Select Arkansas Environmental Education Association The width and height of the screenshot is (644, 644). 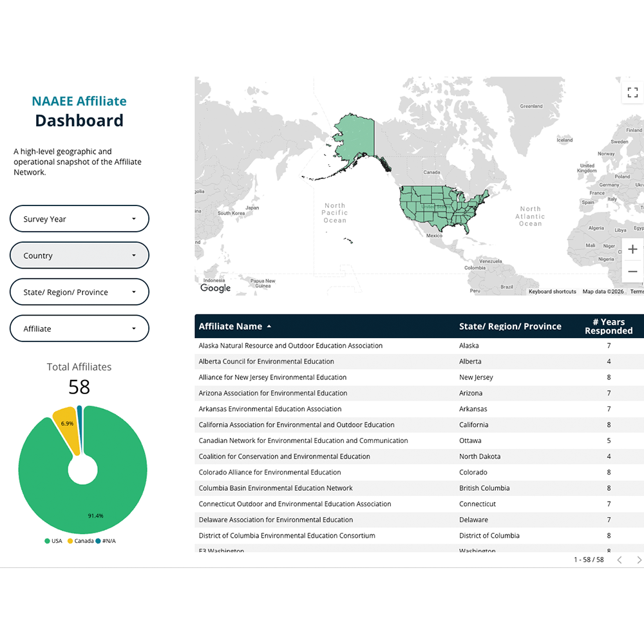[270, 409]
